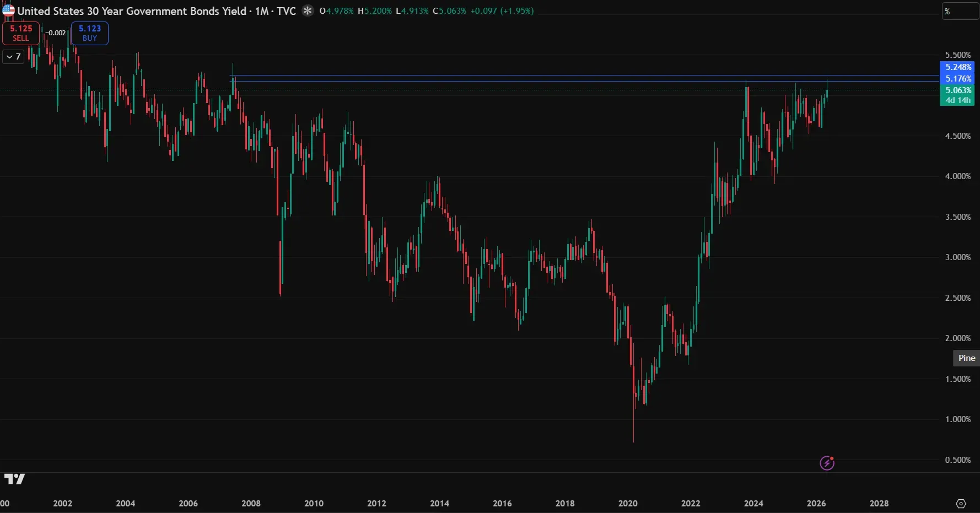Image resolution: width=980 pixels, height=513 pixels.
Task: Click the TradingView logo
Action: 14,479
